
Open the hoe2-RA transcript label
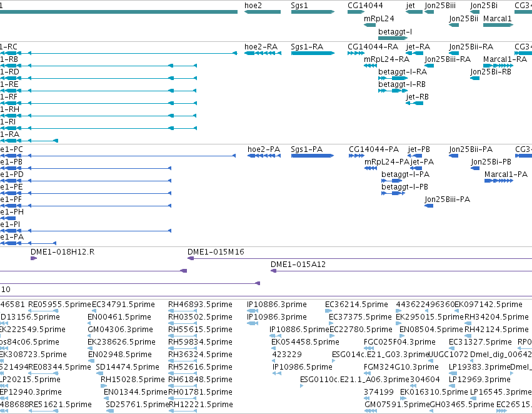[261, 46]
